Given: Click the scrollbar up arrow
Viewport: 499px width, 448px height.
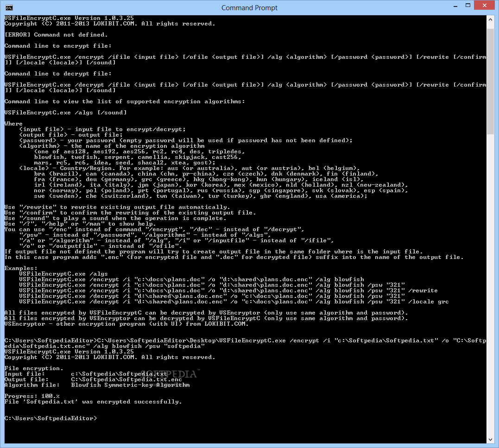Looking at the screenshot, I should click(x=490, y=19).
